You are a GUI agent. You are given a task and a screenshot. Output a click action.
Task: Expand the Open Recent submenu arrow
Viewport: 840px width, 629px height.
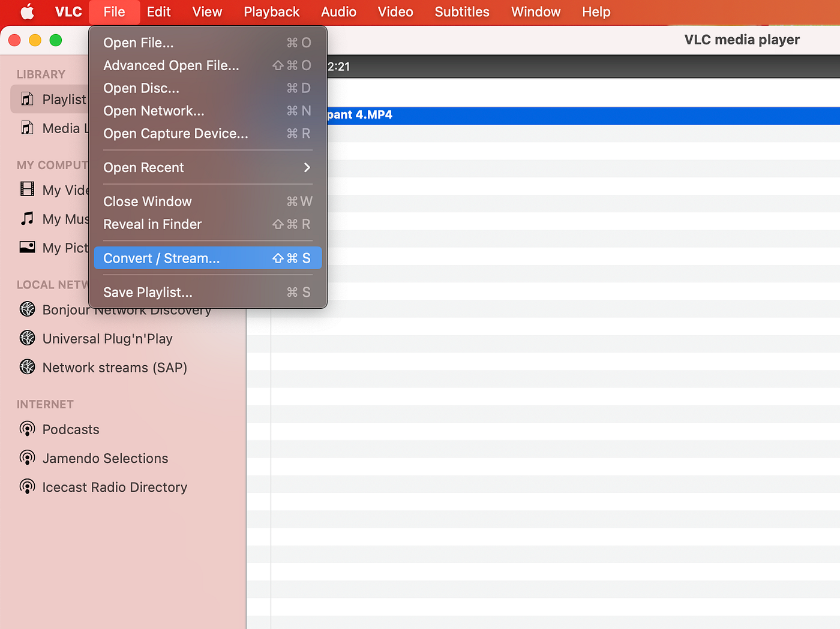[307, 167]
